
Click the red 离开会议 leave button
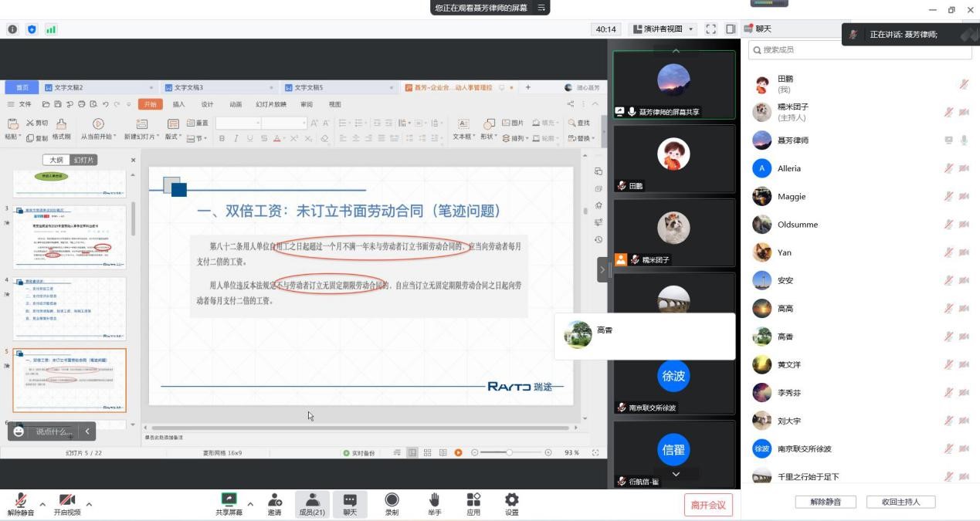[708, 505]
